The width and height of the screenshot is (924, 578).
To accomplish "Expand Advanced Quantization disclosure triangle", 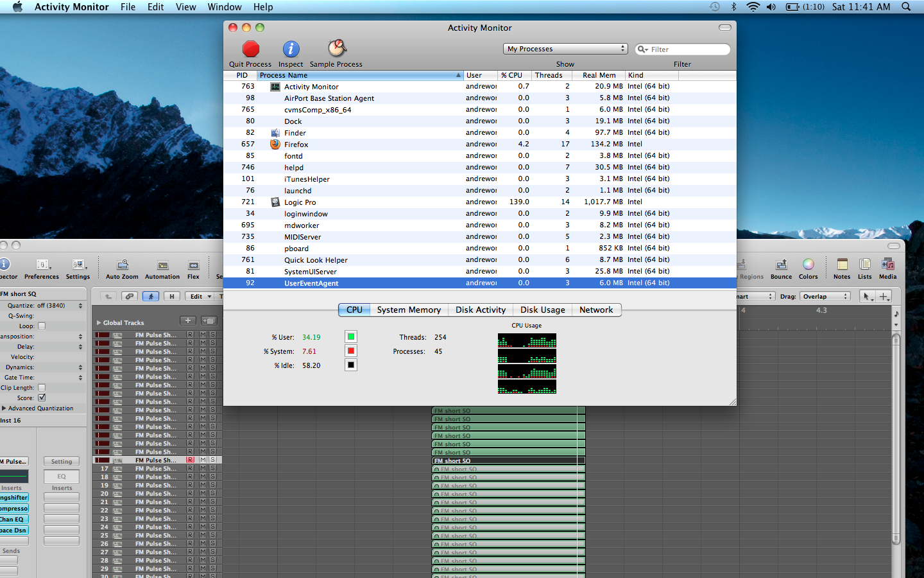I will tap(4, 408).
